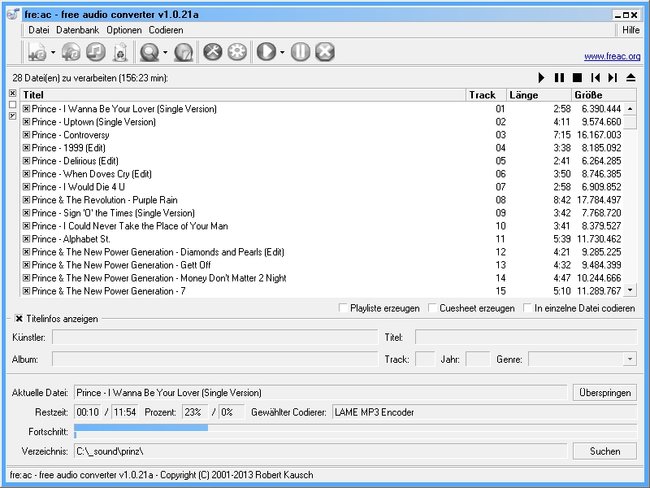Click the select-all icon beside the joblist
Image resolution: width=650 pixels, height=488 pixels.
[x=12, y=93]
